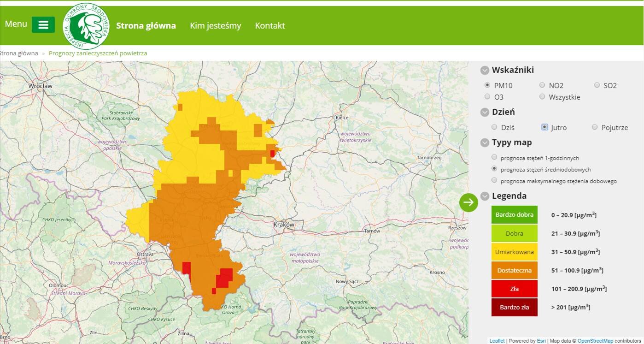Switch forecast day to Pojutrze
Image resolution: width=644 pixels, height=344 pixels.
coord(595,127)
